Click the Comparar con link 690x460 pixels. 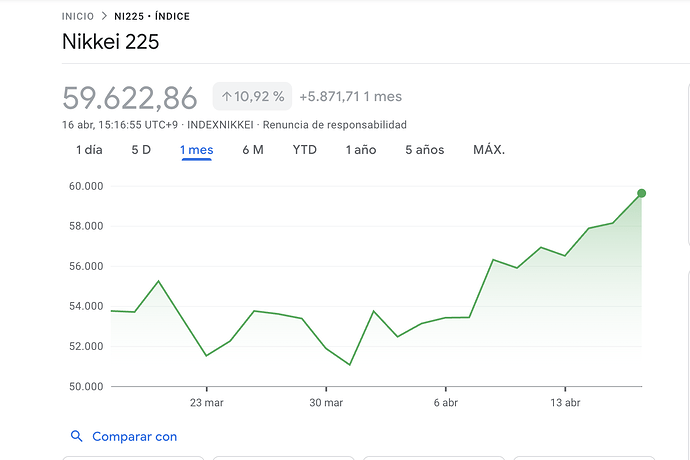tap(135, 437)
